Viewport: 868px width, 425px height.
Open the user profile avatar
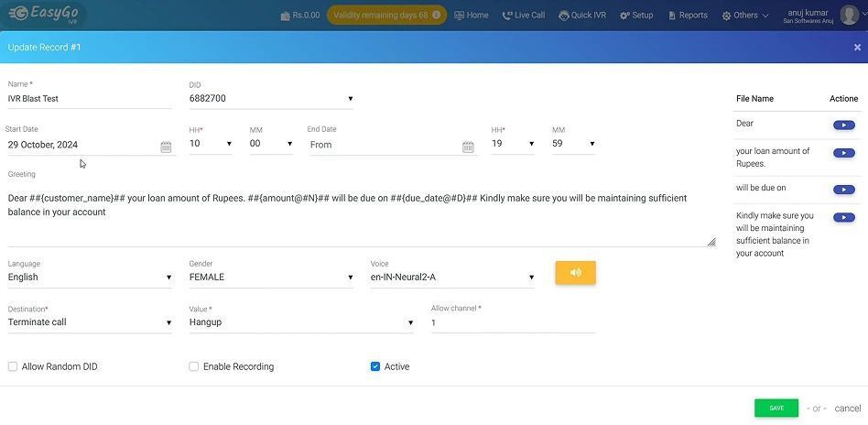[849, 15]
